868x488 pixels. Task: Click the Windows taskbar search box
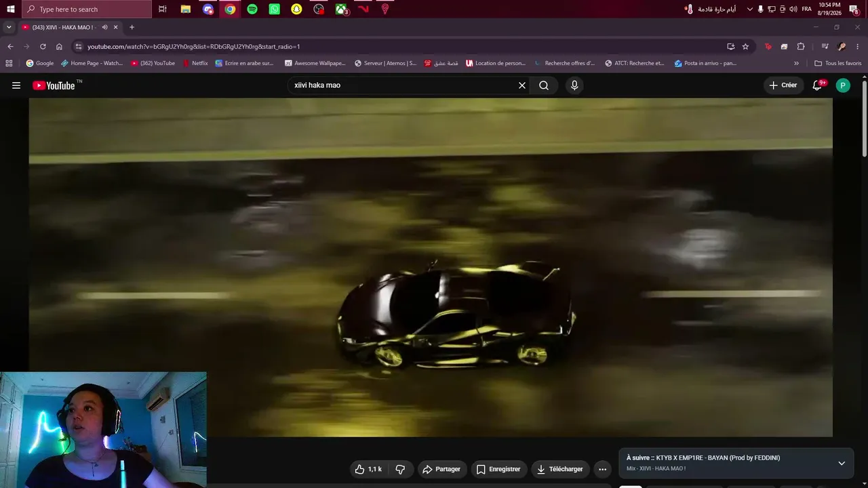click(87, 9)
